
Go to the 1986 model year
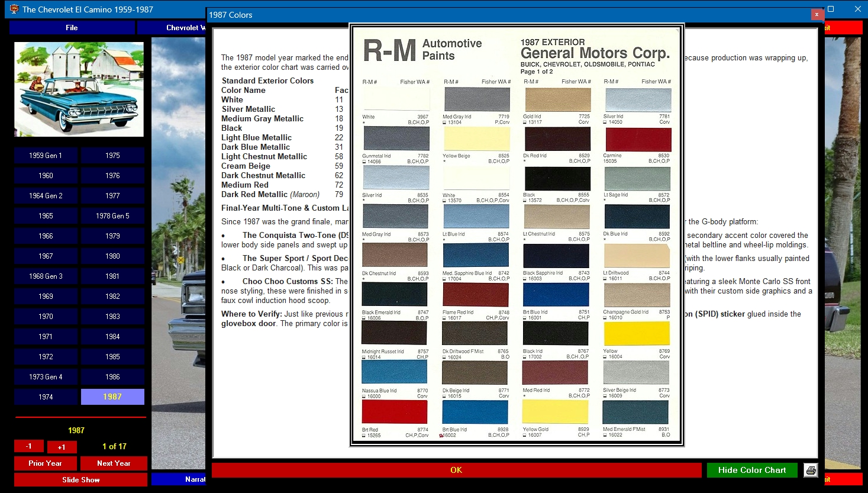pyautogui.click(x=112, y=377)
